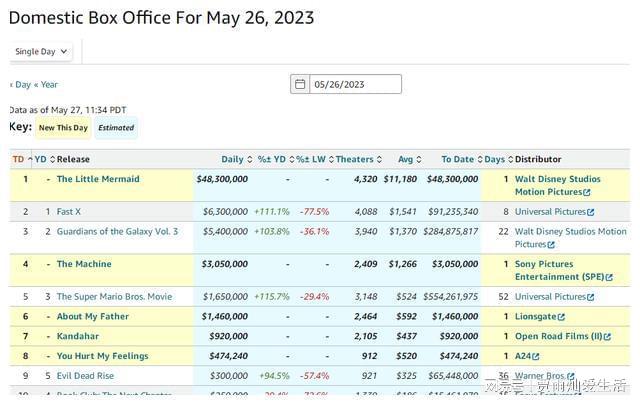Open The Little Mermaid release page
The width and height of the screenshot is (640, 405).
(98, 179)
